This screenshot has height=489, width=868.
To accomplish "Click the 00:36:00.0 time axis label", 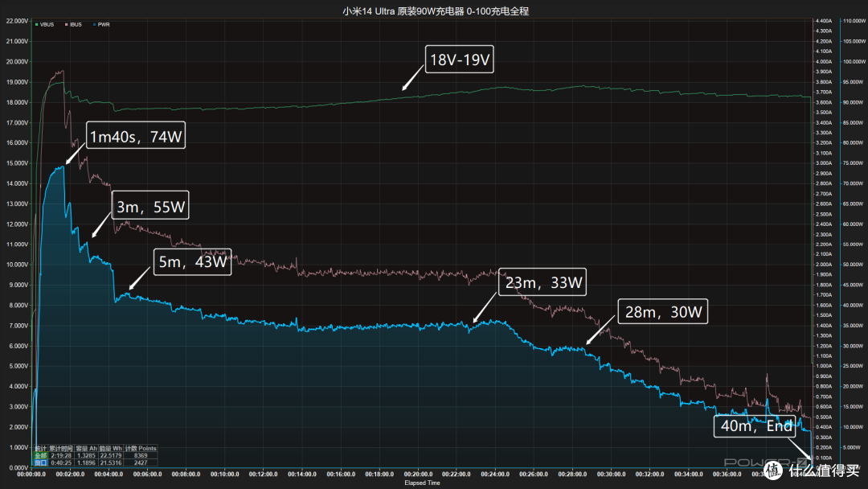I will [727, 475].
